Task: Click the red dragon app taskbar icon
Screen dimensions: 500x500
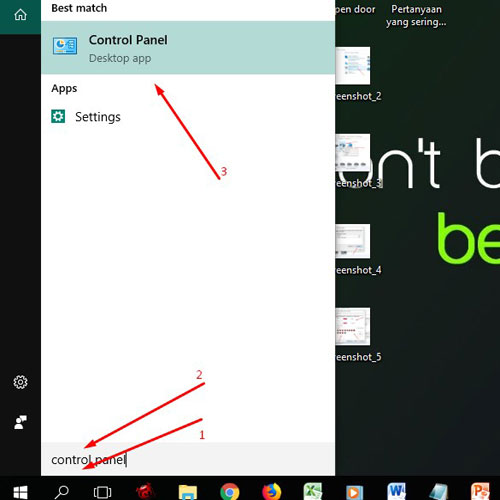Action: [x=145, y=491]
